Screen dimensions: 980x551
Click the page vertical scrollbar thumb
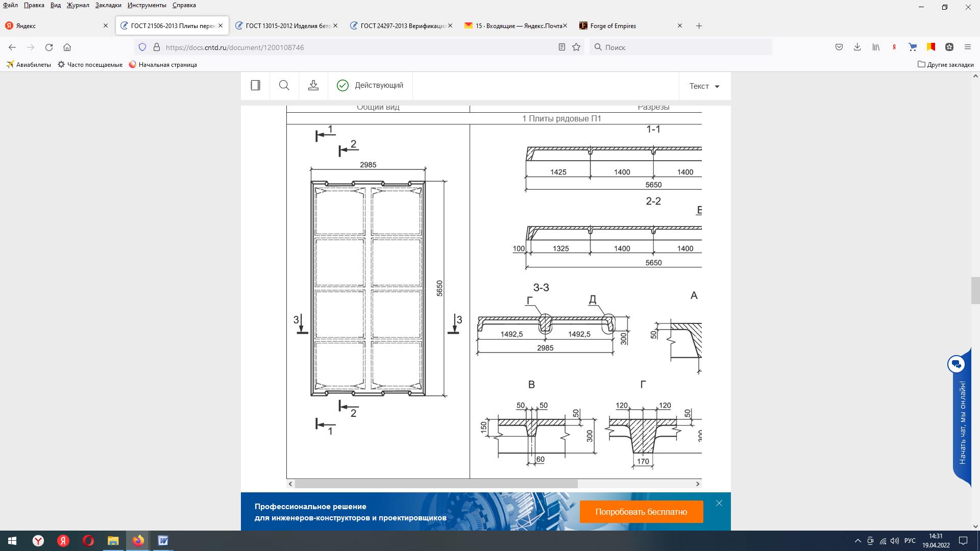975,290
